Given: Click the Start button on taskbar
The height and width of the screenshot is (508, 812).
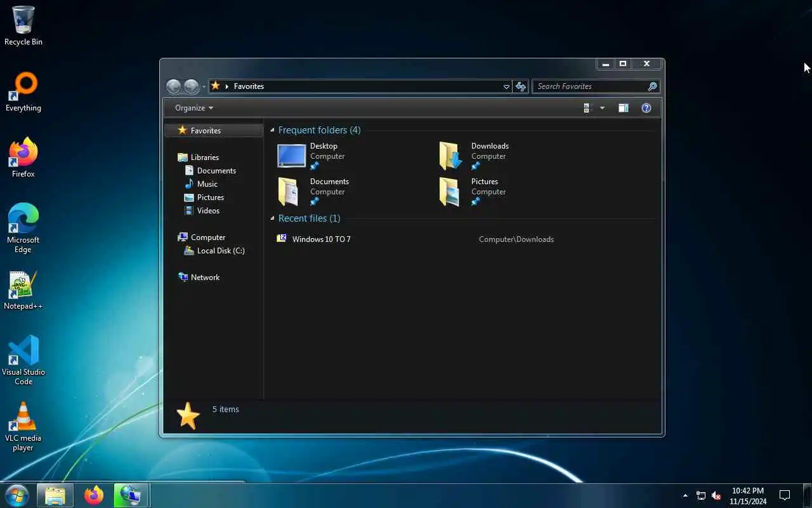Looking at the screenshot, I should pyautogui.click(x=16, y=495).
